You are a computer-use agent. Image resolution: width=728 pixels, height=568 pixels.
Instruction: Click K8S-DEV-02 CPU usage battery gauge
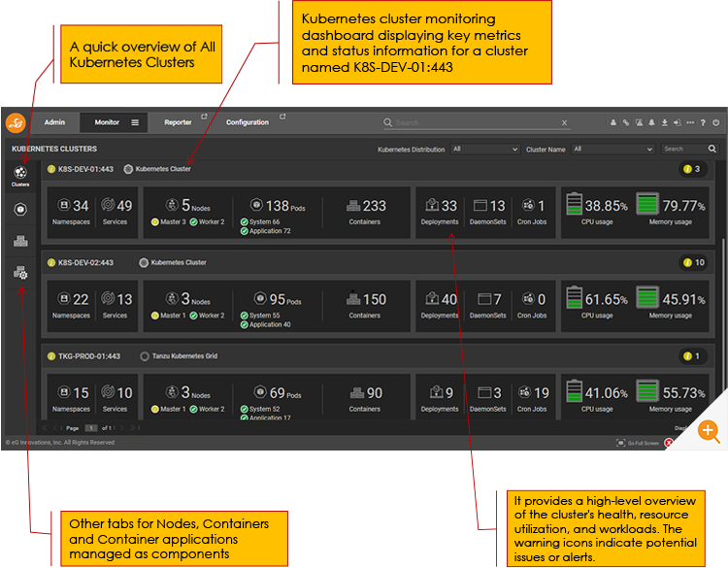575,297
